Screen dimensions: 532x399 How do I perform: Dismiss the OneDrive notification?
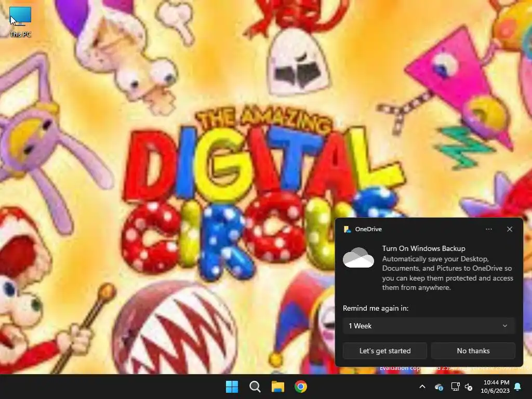click(509, 229)
